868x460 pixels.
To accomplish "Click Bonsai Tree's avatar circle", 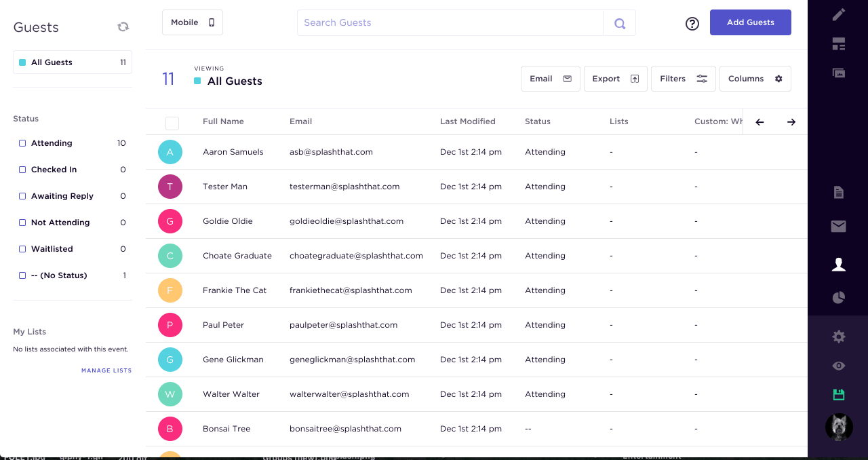I will 170,429.
